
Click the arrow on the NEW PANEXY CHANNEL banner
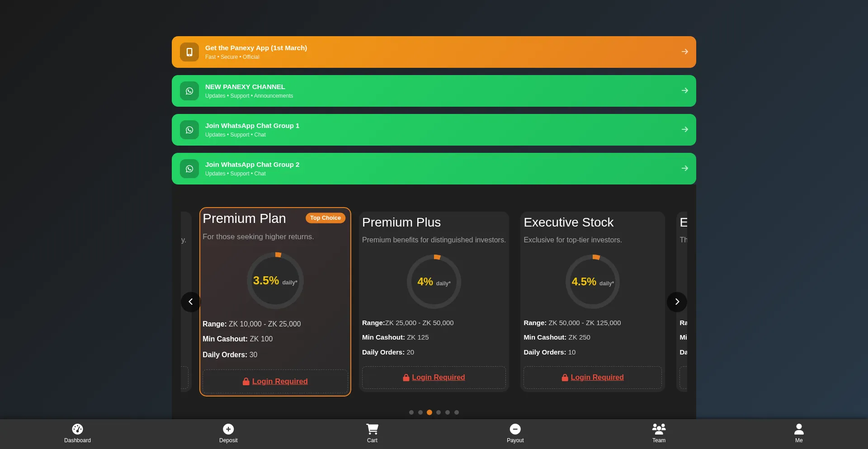point(685,90)
